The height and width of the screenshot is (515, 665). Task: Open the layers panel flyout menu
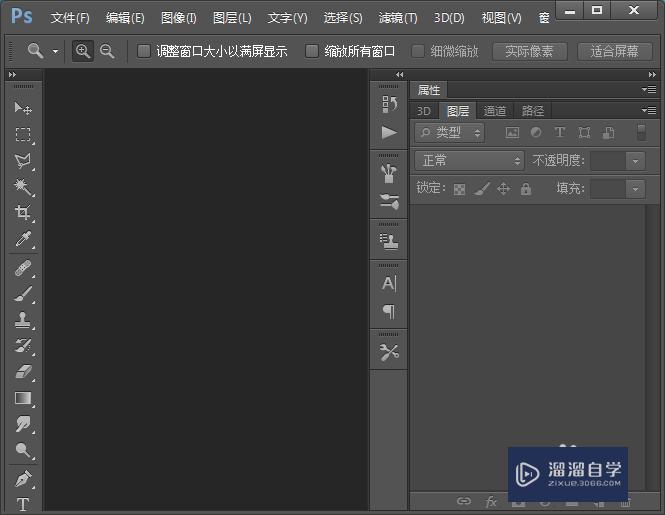click(x=649, y=110)
